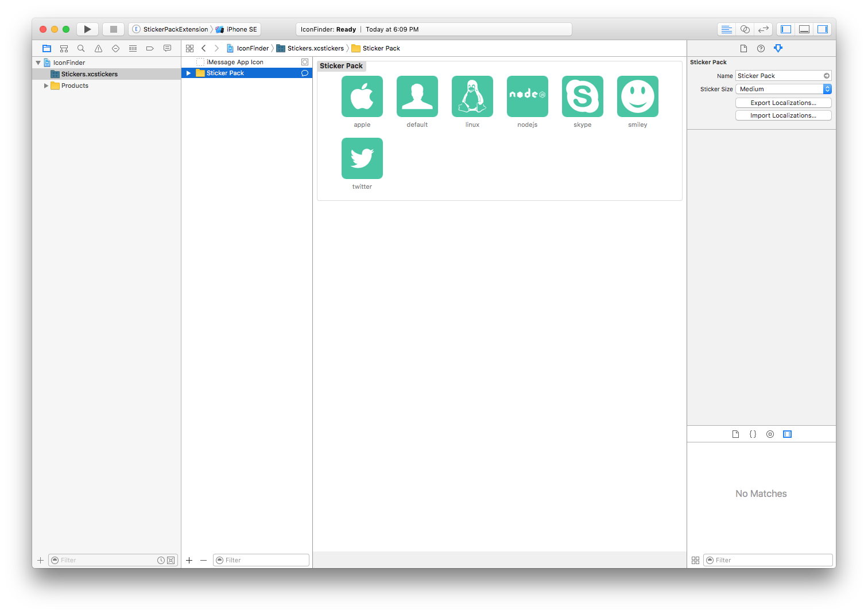Screen dimensions: 868x614
Task: Click the Export Localizations button
Action: coord(783,102)
